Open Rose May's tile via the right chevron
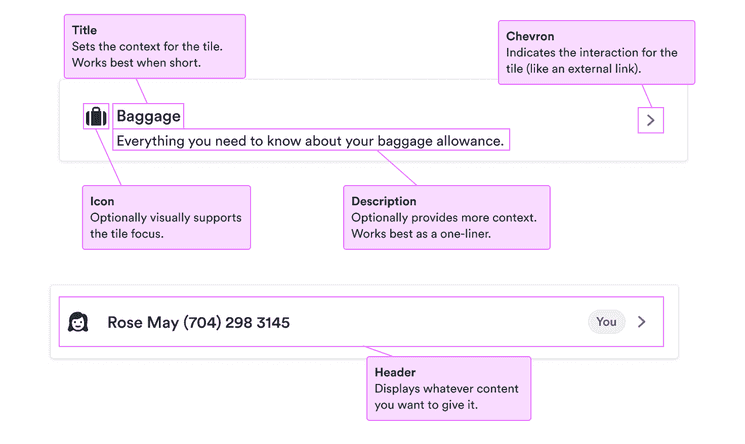Viewport: 745px width, 444px height. (x=642, y=322)
